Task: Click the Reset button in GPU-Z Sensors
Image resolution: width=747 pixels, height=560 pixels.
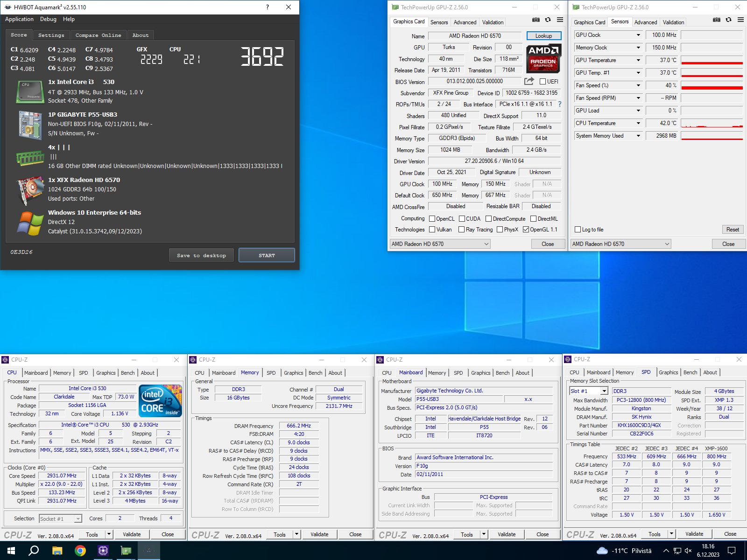Action: (x=733, y=230)
